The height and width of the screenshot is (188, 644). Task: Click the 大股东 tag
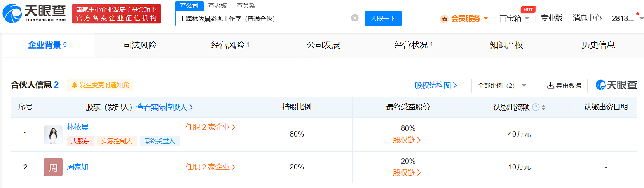point(81,141)
